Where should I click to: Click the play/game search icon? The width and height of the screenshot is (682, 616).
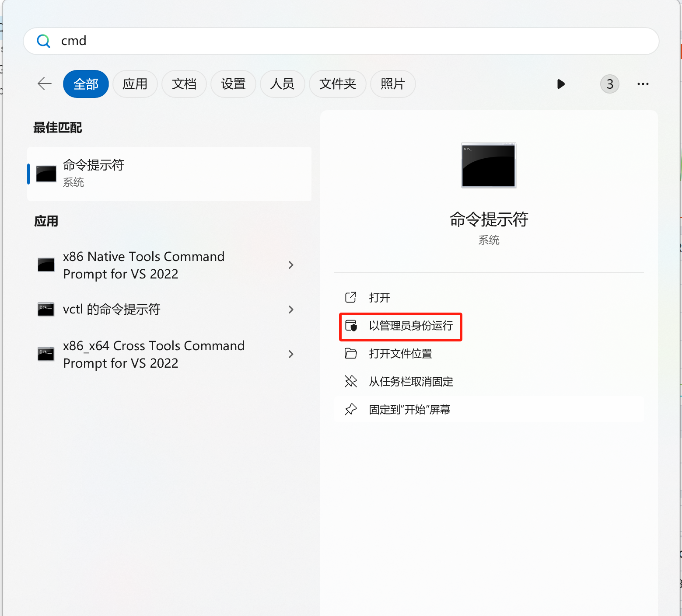tap(561, 84)
